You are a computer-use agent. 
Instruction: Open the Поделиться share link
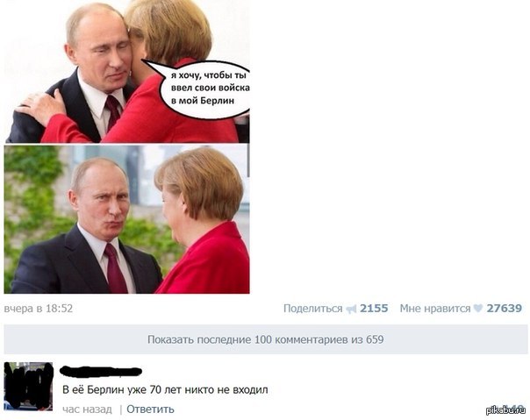[x=312, y=309]
